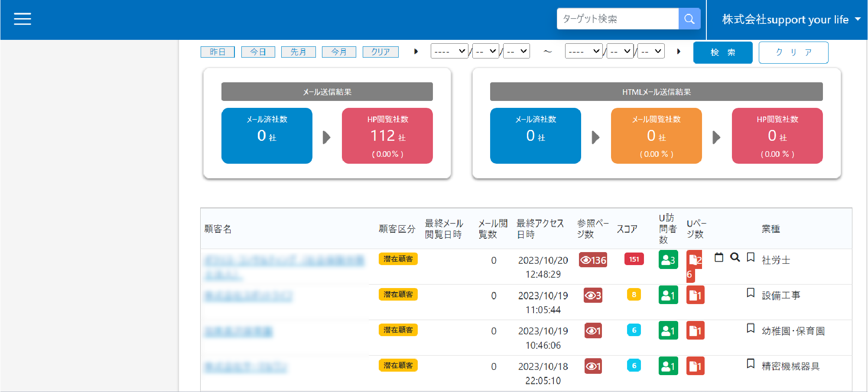Click the calendar icon in 社労士 row
This screenshot has width=868, height=392.
point(719,257)
